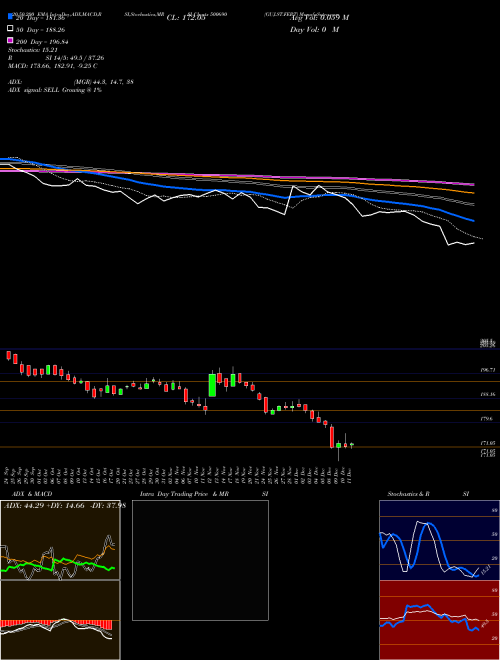This screenshot has height=660, width=500.
Task: Click the 179.6 price axis label
Action: [x=487, y=419]
